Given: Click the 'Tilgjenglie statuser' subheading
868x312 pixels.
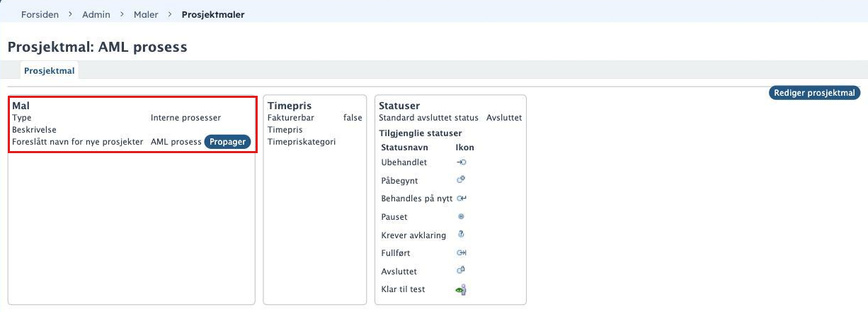Looking at the screenshot, I should coord(421,133).
